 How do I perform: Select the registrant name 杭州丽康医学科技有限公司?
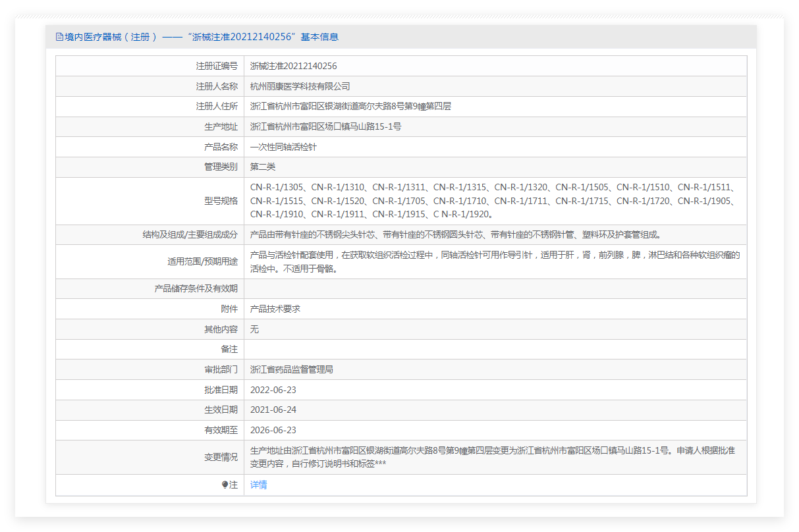click(300, 86)
